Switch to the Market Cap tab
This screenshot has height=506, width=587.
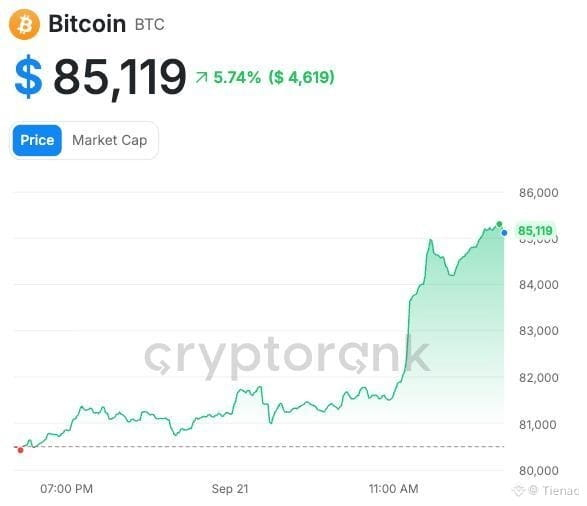coord(109,140)
